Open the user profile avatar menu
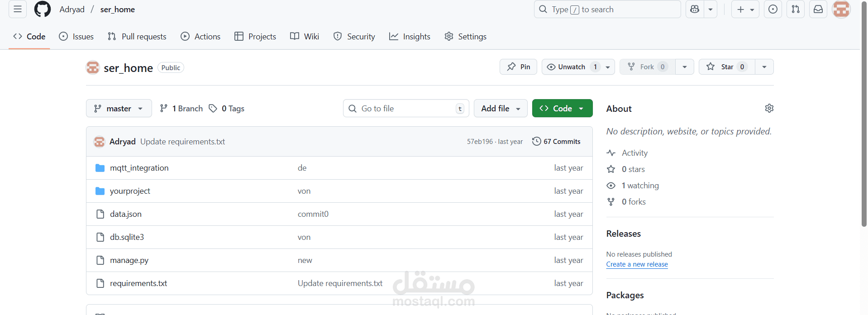Viewport: 868px width, 315px height. pos(841,9)
